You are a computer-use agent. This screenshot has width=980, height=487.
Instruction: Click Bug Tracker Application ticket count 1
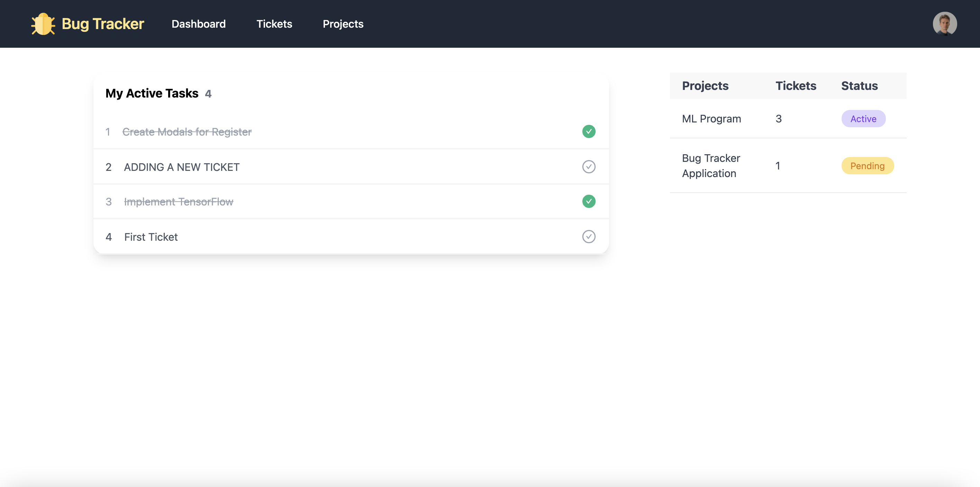coord(778,166)
